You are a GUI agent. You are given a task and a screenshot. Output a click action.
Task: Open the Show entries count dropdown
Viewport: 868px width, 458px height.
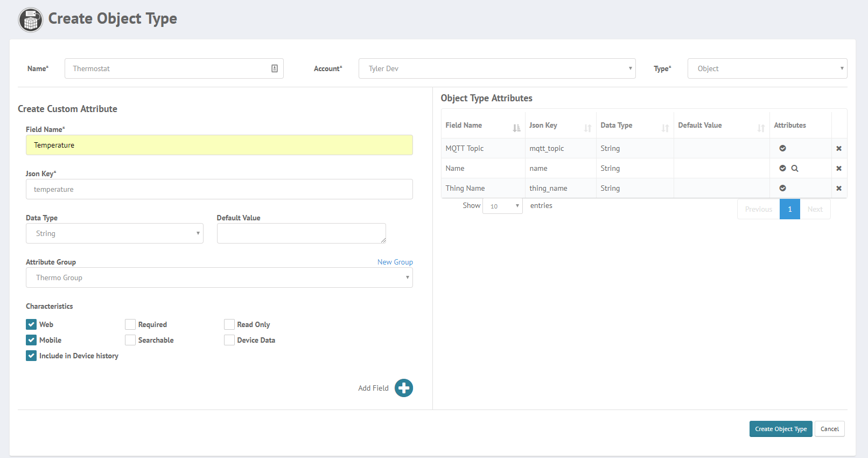503,206
